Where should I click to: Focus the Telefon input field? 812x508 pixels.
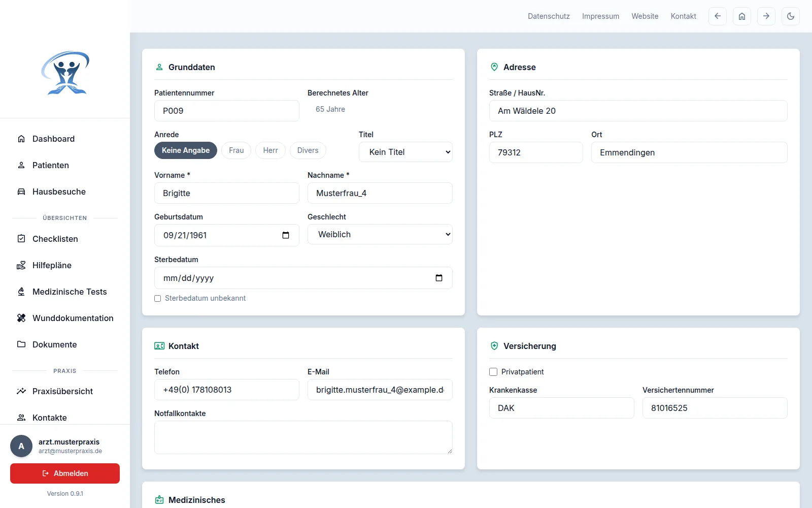tap(227, 390)
